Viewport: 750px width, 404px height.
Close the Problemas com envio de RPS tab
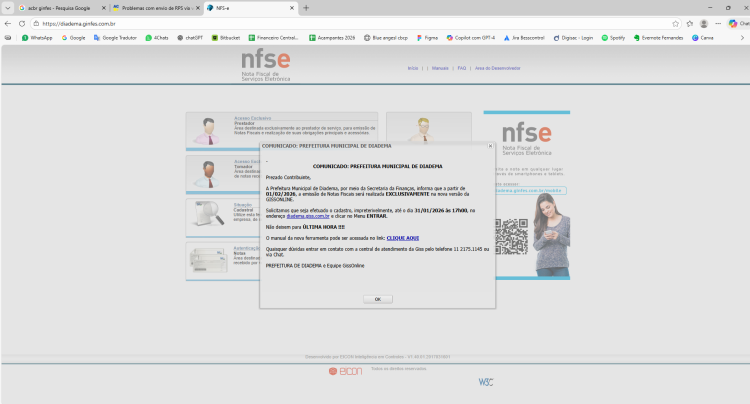(x=198, y=8)
